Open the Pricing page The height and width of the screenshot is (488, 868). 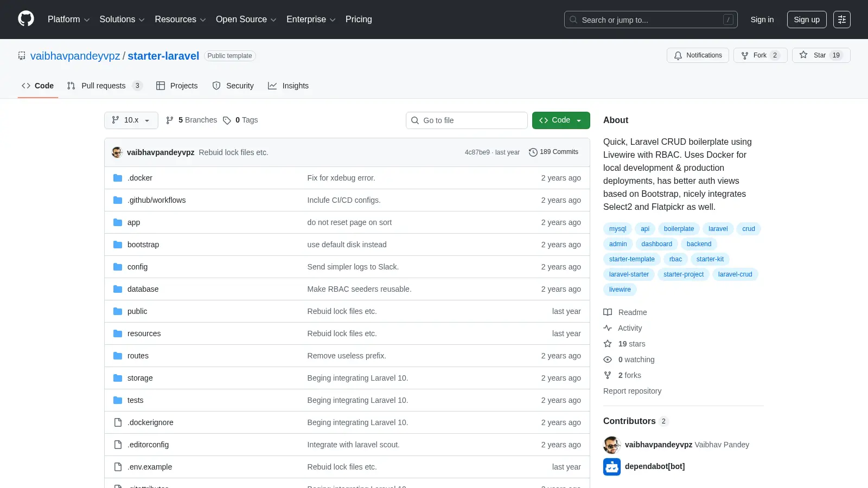pos(359,20)
